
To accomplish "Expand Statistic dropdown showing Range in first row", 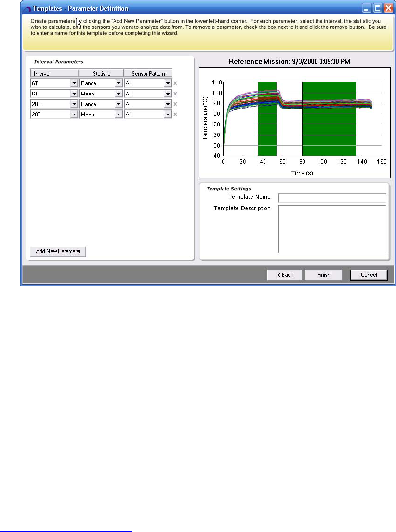I will 119,83.
